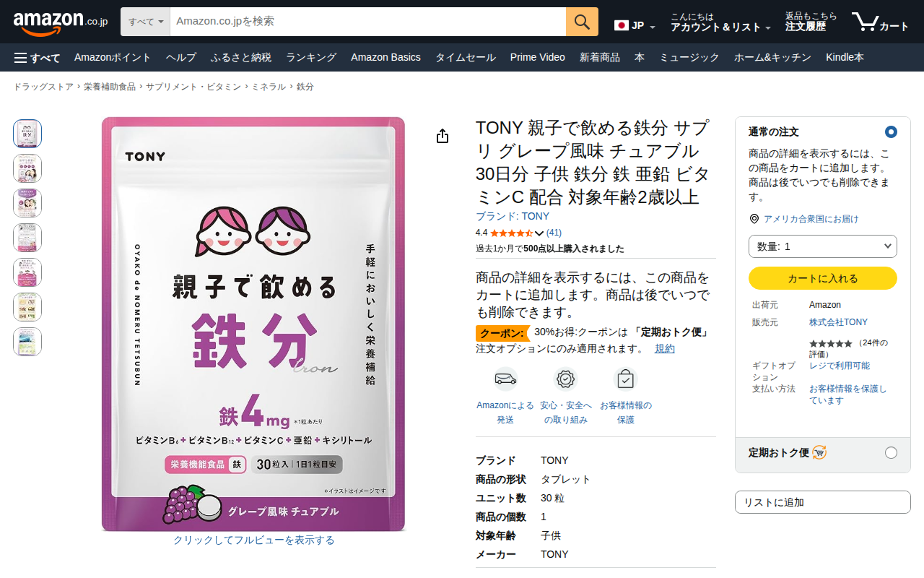924x578 pixels.
Task: Open Amazonポイント in navigation bar
Action: tap(113, 58)
